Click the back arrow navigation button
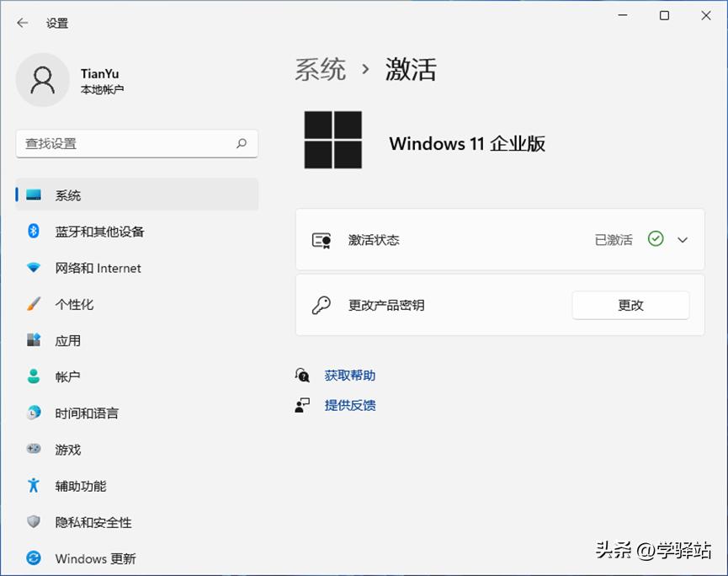 [22, 23]
